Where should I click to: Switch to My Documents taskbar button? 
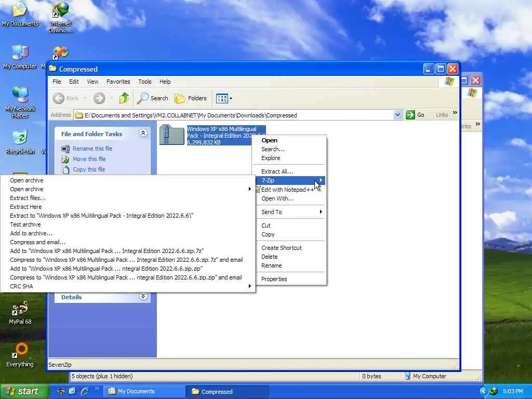click(143, 392)
